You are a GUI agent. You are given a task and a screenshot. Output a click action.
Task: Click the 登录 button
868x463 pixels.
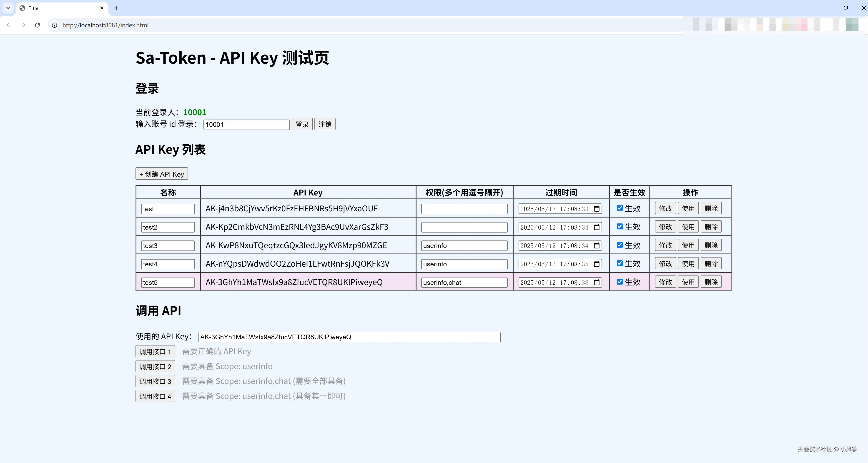coord(302,124)
